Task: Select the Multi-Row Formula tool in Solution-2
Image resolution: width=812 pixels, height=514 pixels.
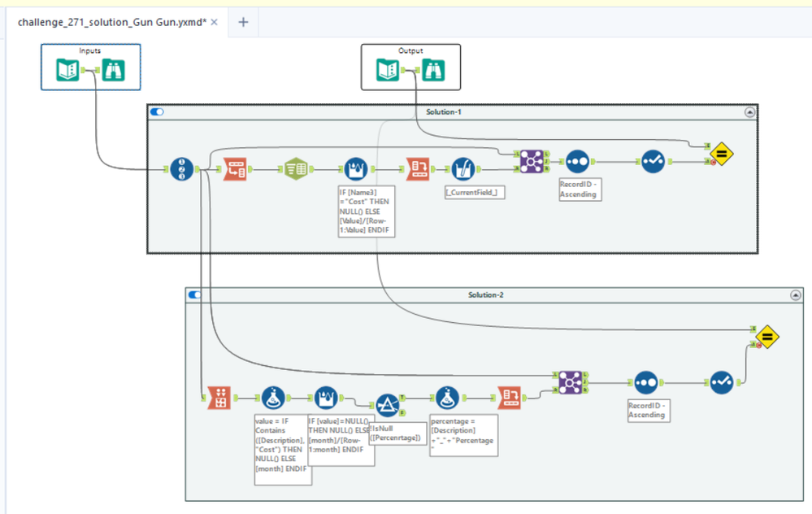Action: pos(326,398)
